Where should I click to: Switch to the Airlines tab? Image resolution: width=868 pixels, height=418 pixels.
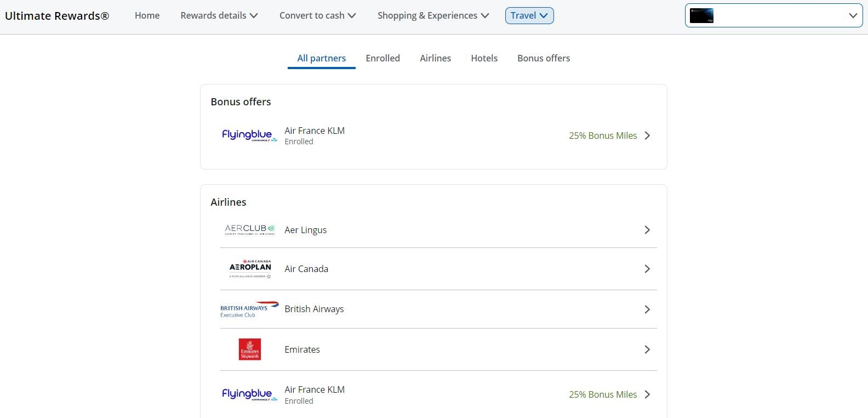(436, 58)
